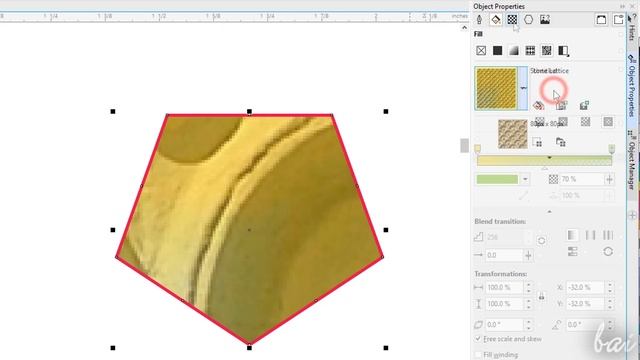Choose the Bitmap pattern fill type
The width and height of the screenshot is (640, 360).
(547, 51)
